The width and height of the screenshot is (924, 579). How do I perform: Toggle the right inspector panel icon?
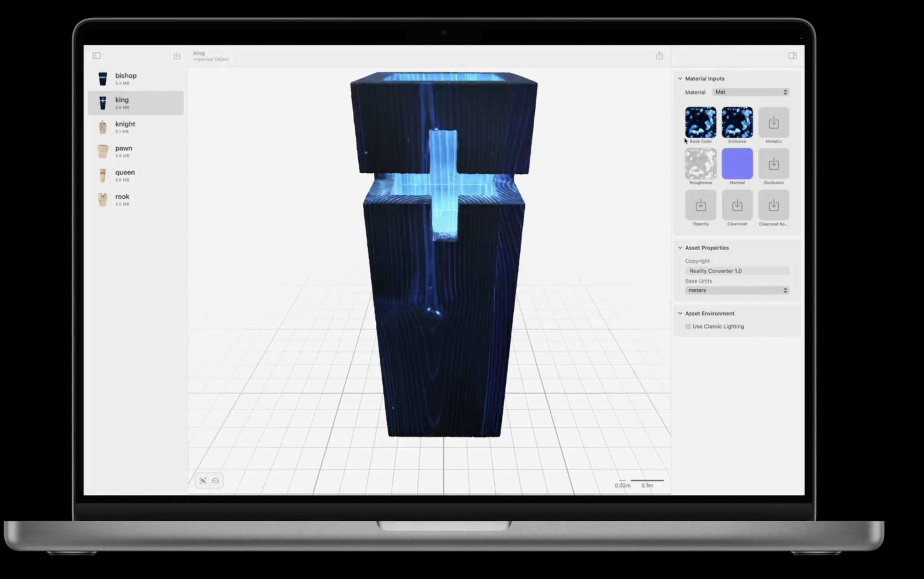[x=792, y=56]
